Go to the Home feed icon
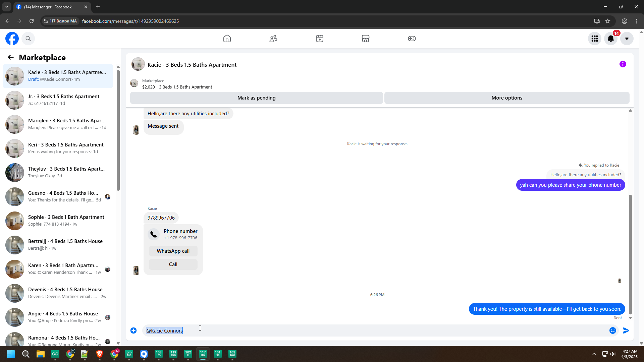This screenshot has width=644, height=362. 227,39
